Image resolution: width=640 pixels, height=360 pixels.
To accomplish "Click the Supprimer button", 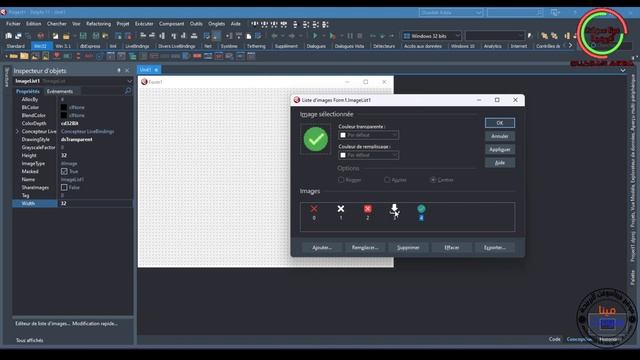I will [x=408, y=247].
